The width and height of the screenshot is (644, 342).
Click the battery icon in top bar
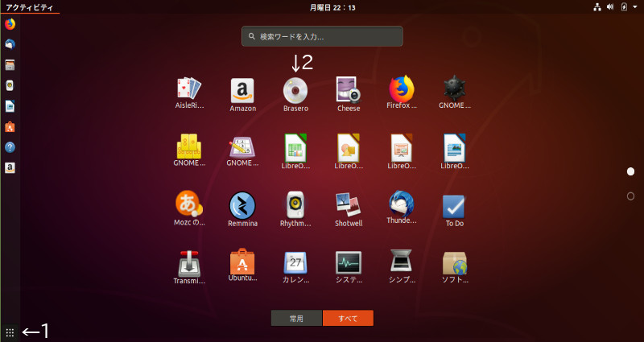click(x=625, y=7)
